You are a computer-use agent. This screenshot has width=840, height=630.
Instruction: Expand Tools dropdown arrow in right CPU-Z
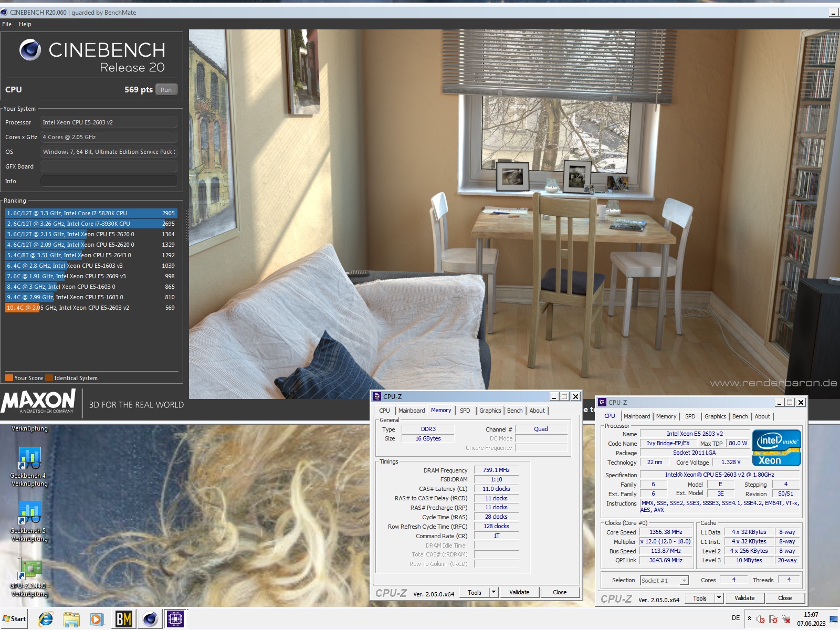(719, 598)
